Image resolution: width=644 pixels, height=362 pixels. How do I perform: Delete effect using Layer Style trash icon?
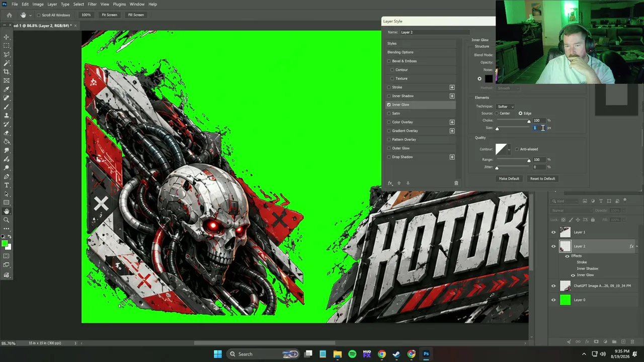456,183
